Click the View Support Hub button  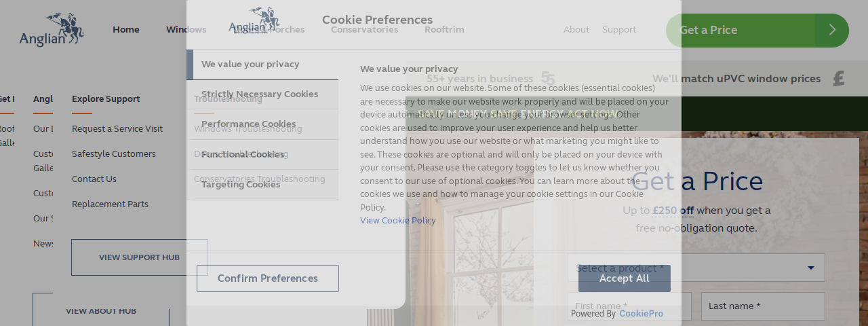coord(139,257)
